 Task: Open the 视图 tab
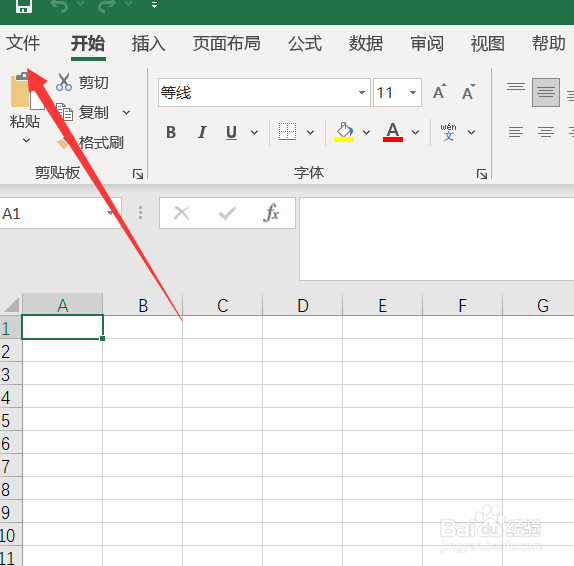tap(488, 44)
